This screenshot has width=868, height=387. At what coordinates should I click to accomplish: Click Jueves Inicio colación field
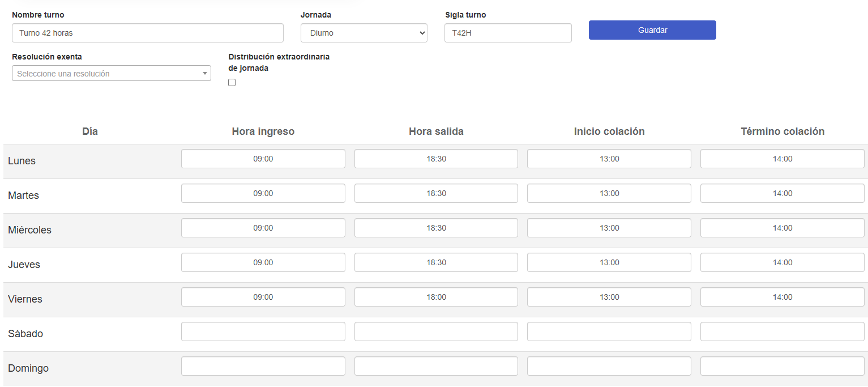(609, 263)
